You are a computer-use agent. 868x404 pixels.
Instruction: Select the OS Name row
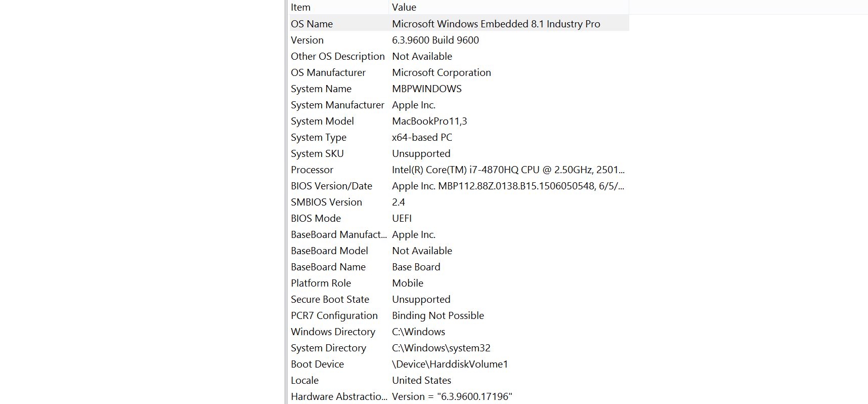click(x=458, y=24)
